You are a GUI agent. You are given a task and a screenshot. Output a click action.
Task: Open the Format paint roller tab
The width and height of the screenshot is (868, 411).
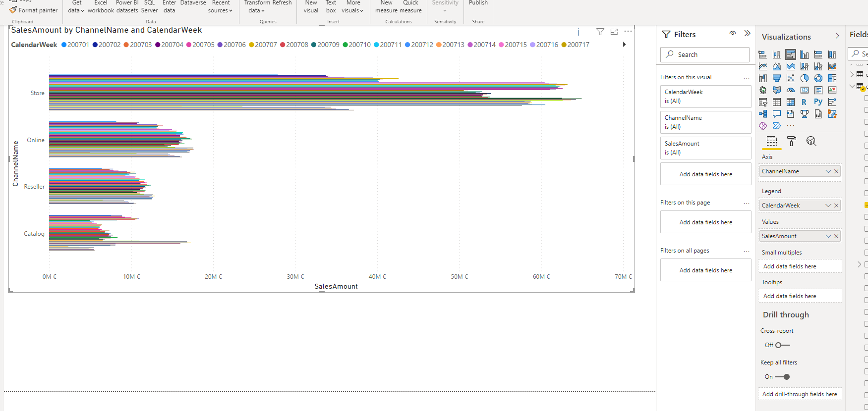792,141
